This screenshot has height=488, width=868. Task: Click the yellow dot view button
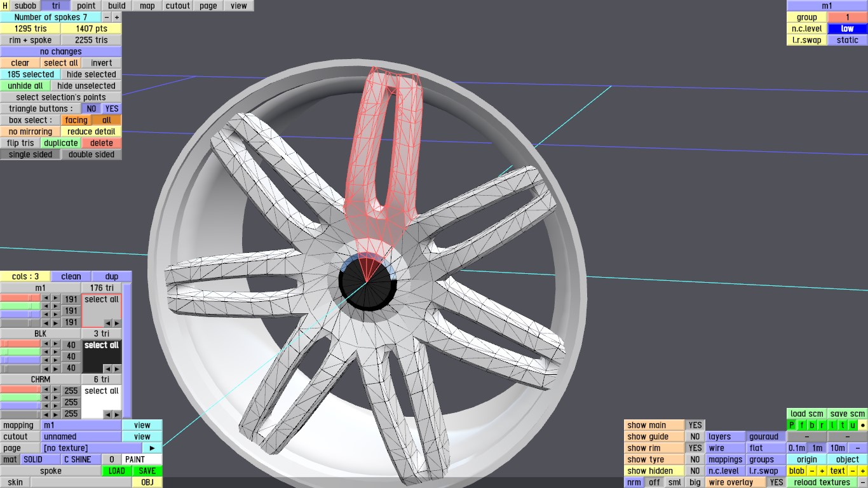pos(863,425)
